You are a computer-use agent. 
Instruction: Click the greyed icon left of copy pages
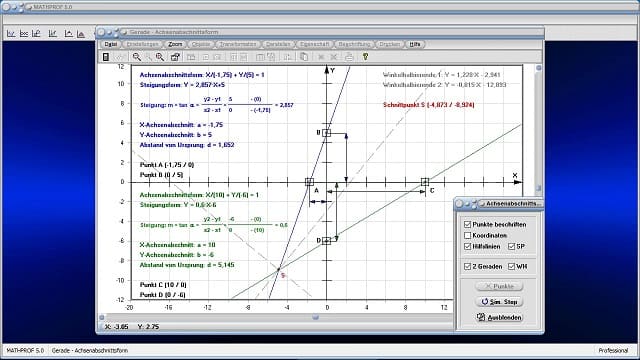(x=288, y=57)
